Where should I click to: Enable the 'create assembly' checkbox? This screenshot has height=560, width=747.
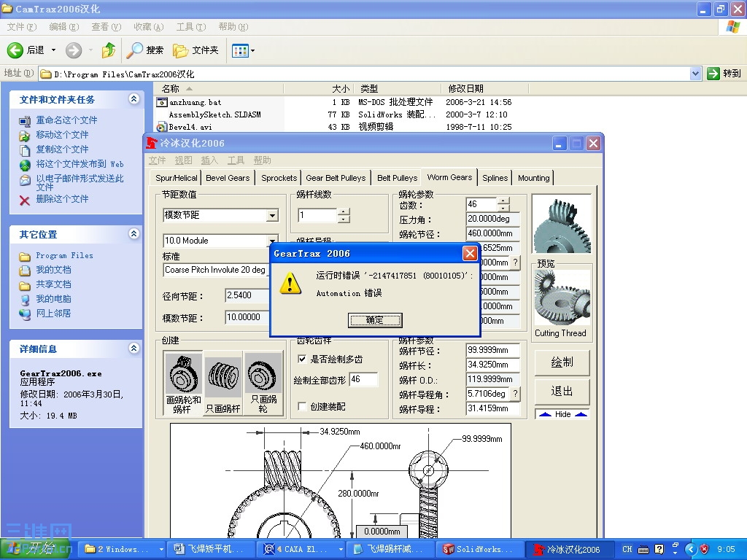(x=302, y=406)
